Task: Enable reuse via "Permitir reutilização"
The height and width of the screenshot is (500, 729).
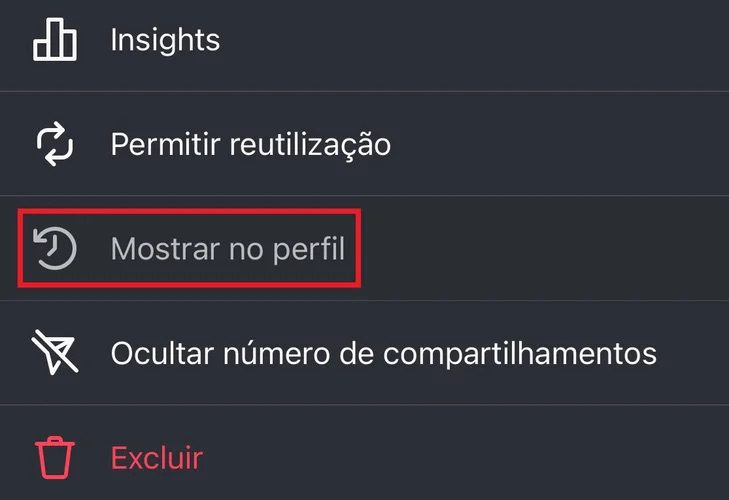Action: click(250, 145)
